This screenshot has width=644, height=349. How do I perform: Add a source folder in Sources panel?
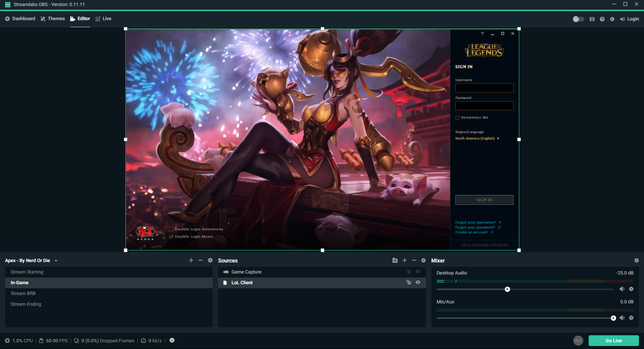395,260
